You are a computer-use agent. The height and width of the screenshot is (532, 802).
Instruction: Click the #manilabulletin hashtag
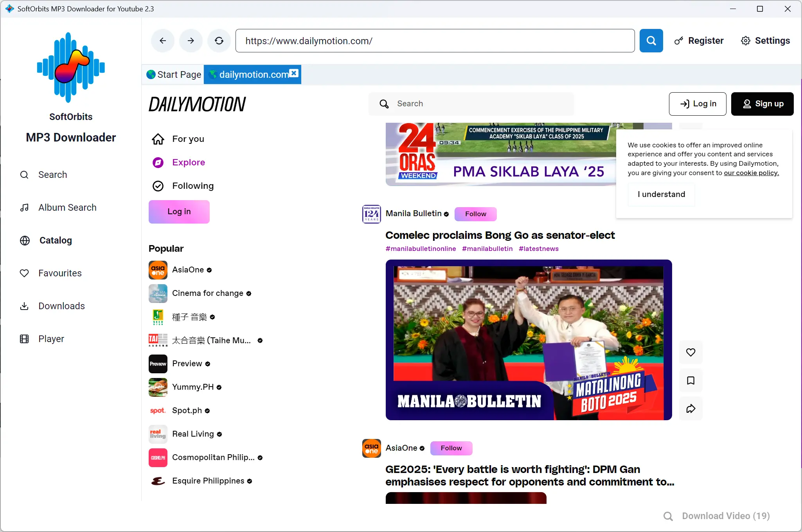(x=487, y=249)
